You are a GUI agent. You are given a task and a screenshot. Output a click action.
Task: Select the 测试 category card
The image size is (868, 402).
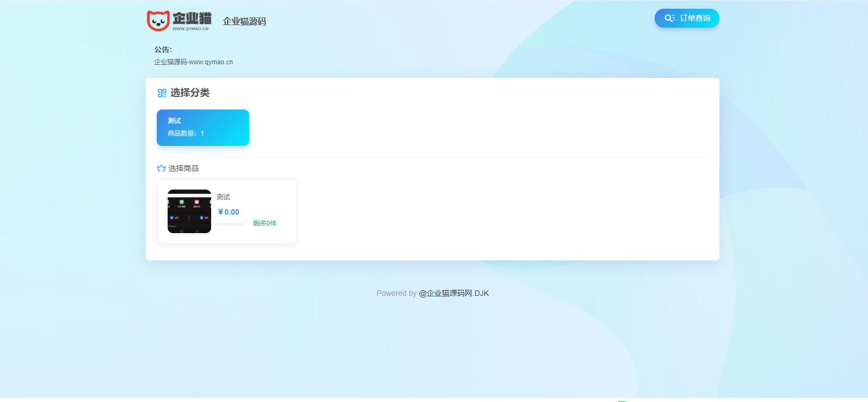pos(202,127)
